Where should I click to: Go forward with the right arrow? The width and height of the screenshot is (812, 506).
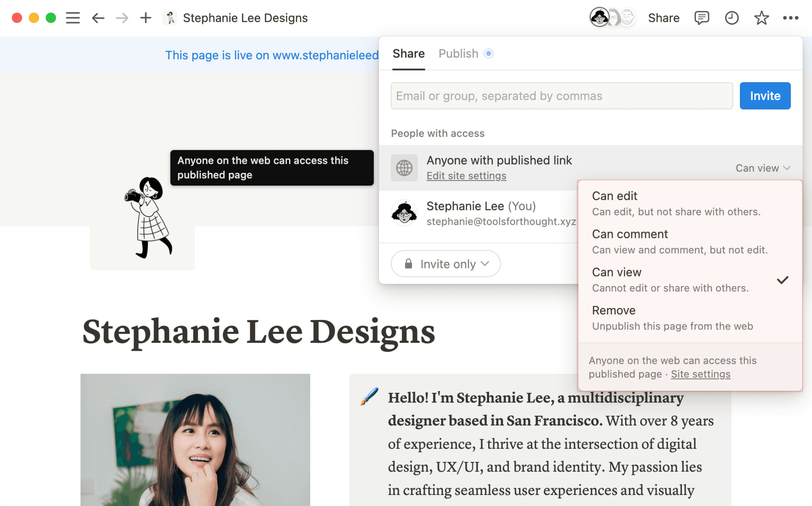[x=122, y=18]
